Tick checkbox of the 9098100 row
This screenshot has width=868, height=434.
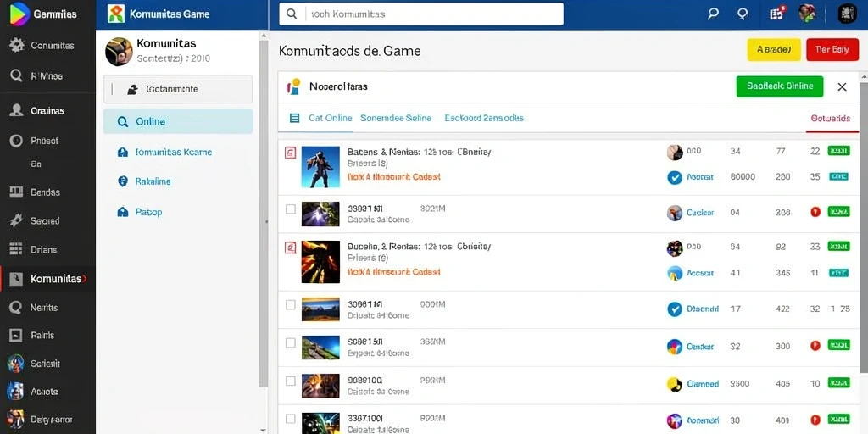[290, 381]
